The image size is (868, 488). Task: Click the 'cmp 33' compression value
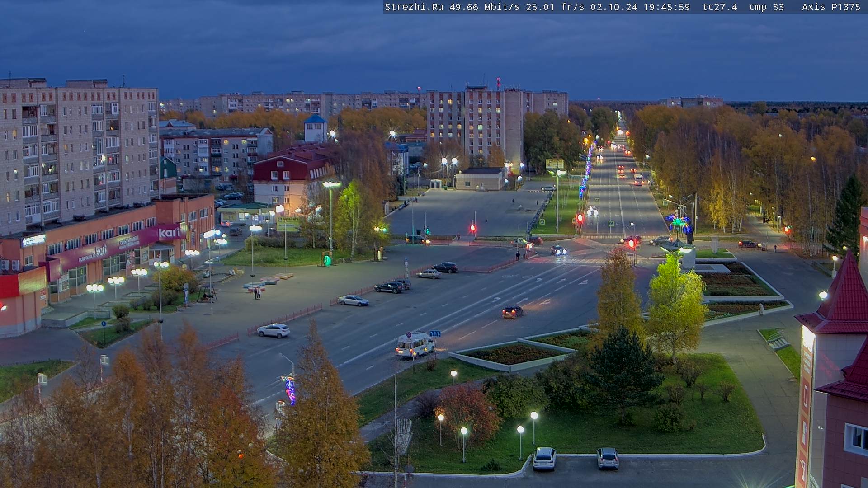pos(767,7)
